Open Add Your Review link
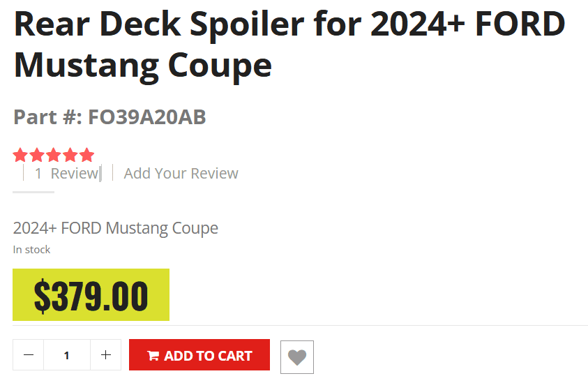 pyautogui.click(x=181, y=173)
